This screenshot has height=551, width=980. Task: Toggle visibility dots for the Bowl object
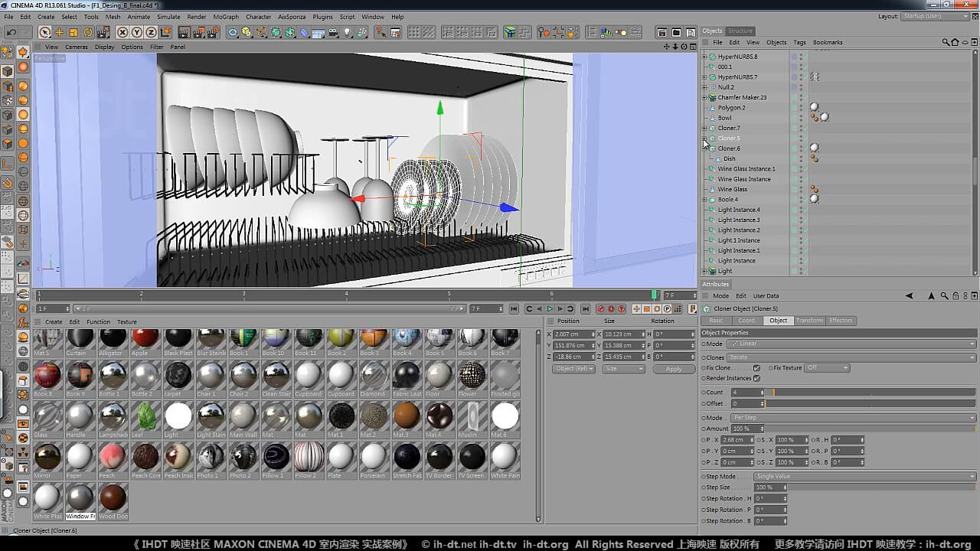tap(802, 118)
